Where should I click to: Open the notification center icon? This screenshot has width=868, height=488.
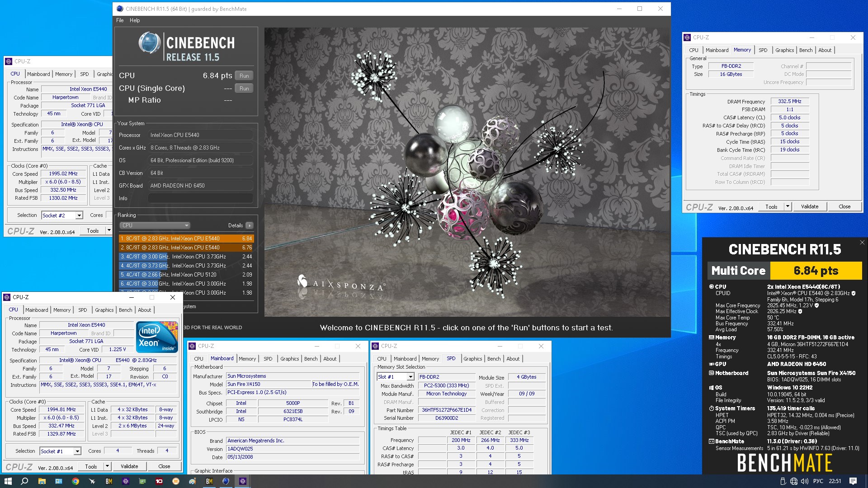pyautogui.click(x=853, y=481)
